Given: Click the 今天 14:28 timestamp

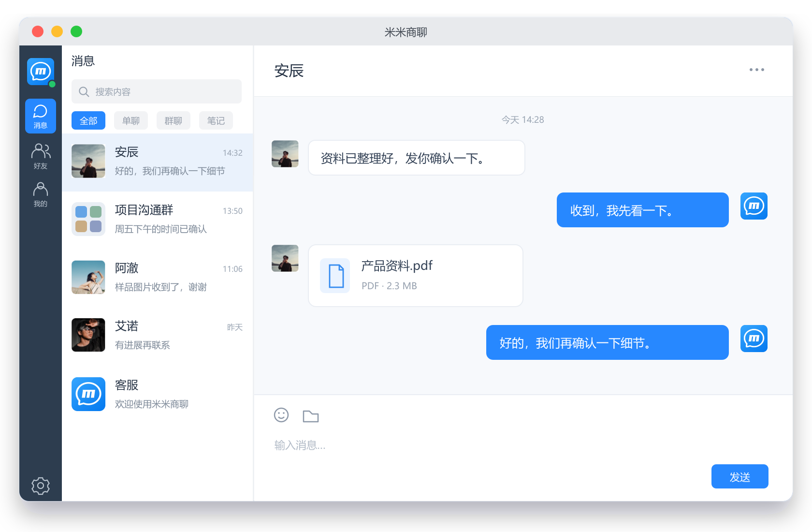Looking at the screenshot, I should click(x=523, y=119).
